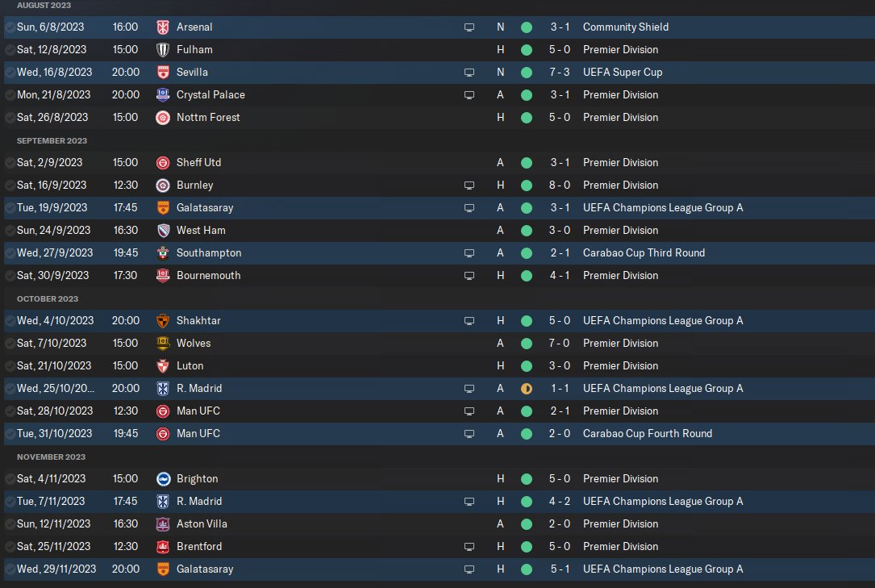Viewport: 875px width, 588px height.
Task: Click the orange draw indicator for R. Madrid away
Action: point(527,388)
